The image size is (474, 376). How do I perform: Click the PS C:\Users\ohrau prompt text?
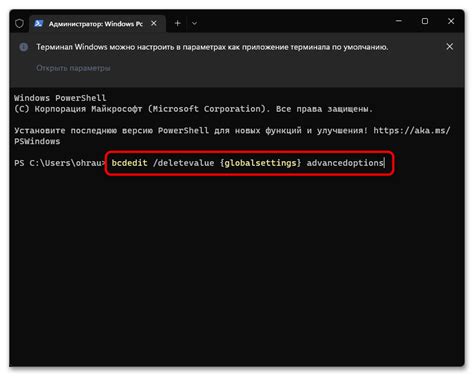point(59,163)
